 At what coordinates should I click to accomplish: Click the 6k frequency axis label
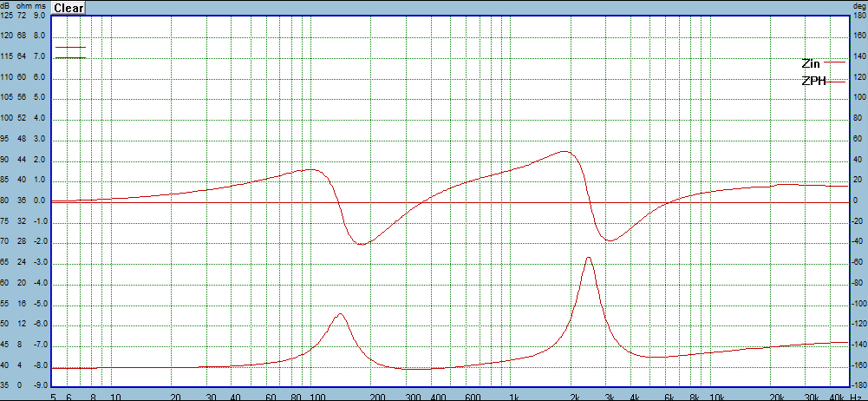pos(670,397)
